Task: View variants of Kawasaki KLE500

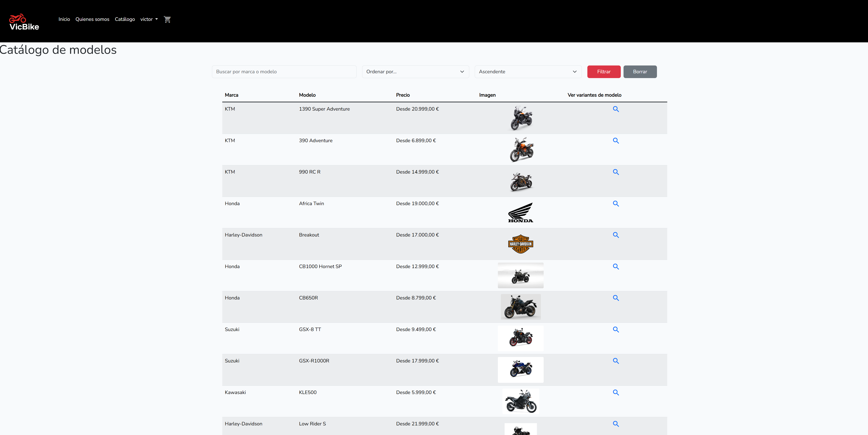Action: [616, 393]
